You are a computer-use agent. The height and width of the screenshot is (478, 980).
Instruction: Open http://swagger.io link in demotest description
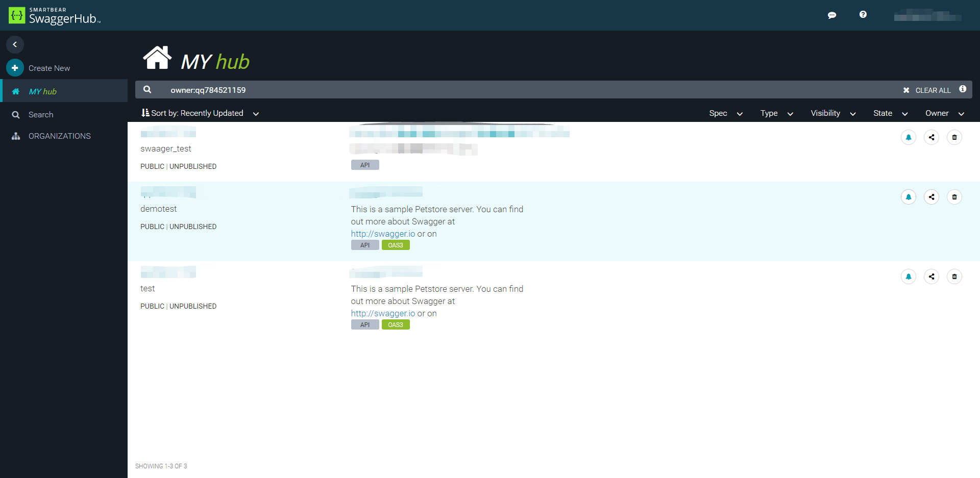point(383,234)
